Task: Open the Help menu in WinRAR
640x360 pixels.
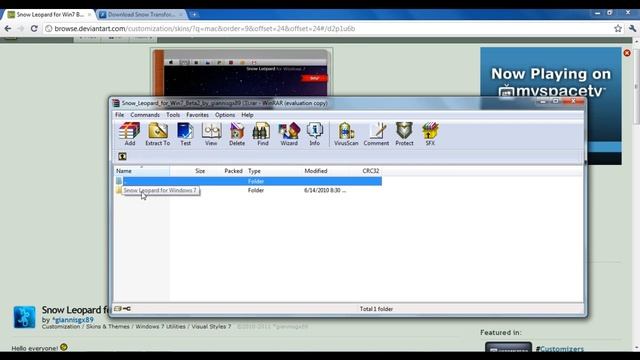Action: [x=247, y=115]
